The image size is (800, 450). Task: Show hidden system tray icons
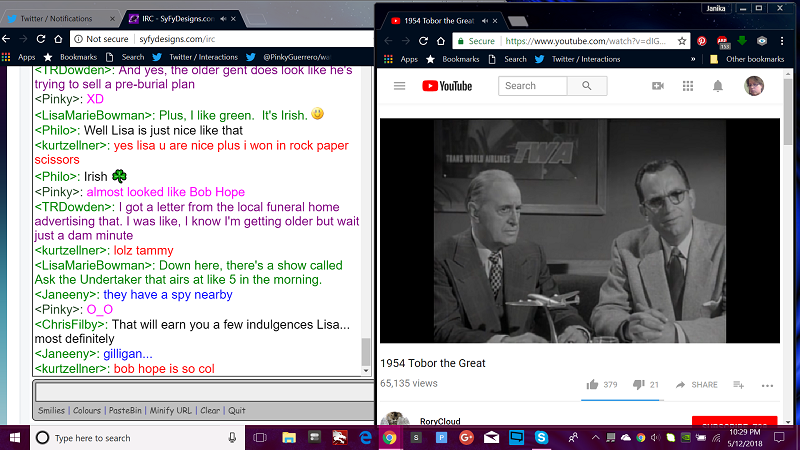point(595,438)
